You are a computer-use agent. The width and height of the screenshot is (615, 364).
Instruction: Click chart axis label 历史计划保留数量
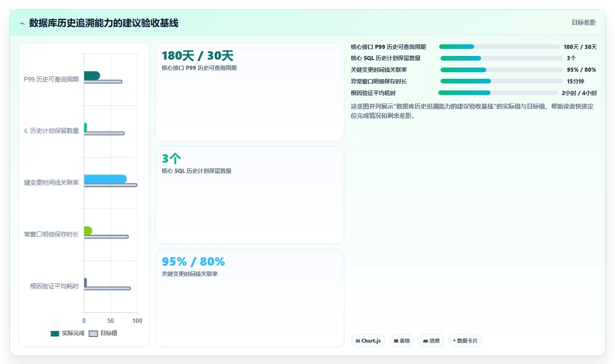(x=51, y=131)
